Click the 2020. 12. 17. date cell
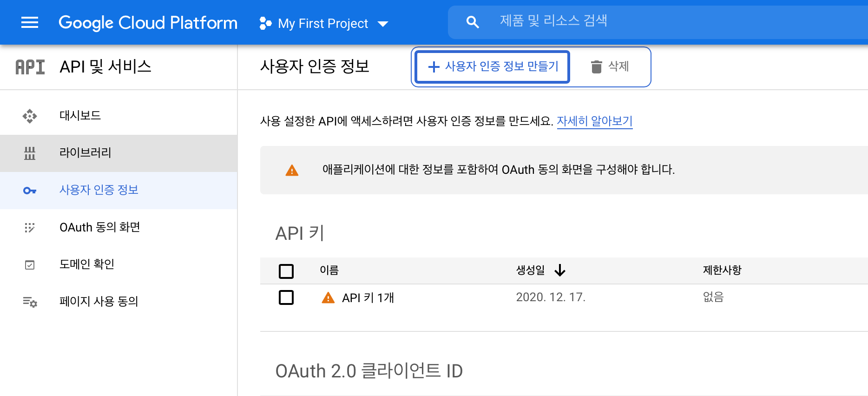Image resolution: width=868 pixels, height=396 pixels. click(x=551, y=297)
